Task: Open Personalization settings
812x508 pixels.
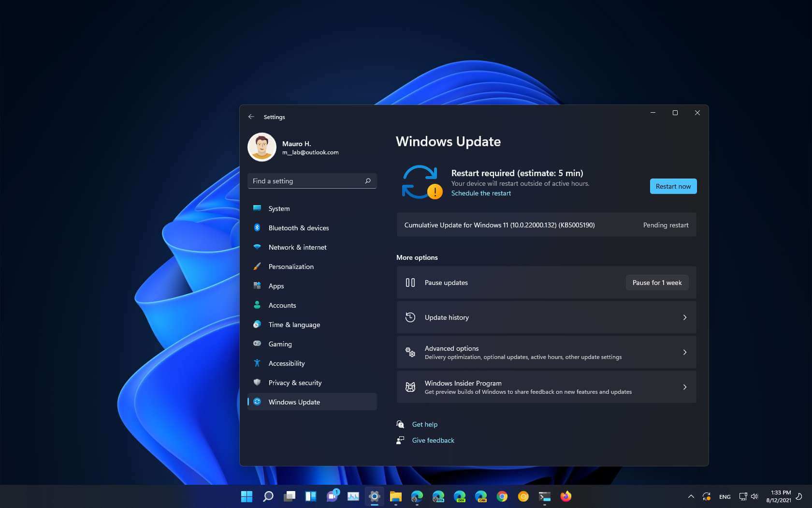Action: pos(291,267)
